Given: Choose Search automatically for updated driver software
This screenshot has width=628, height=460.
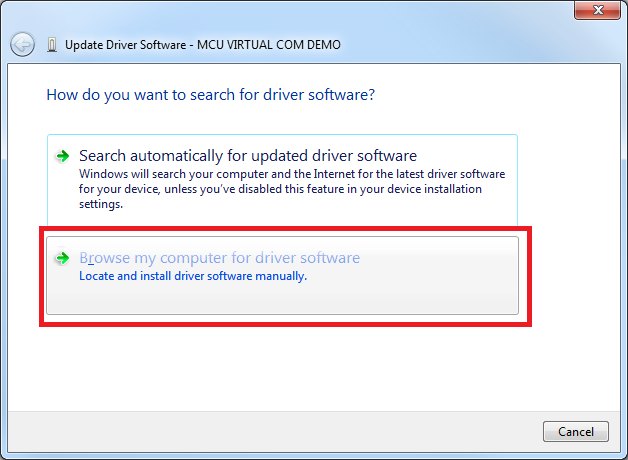Looking at the screenshot, I should (282, 180).
